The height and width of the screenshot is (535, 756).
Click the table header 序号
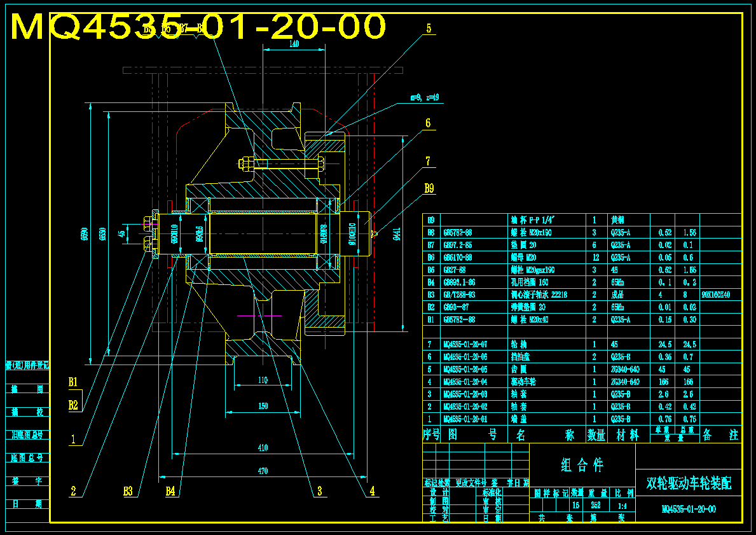pos(432,434)
